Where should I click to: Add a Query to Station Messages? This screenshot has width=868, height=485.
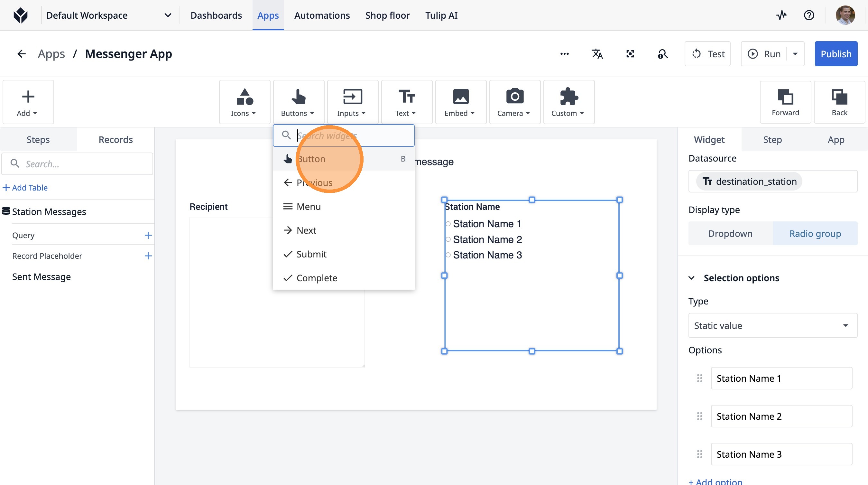148,235
